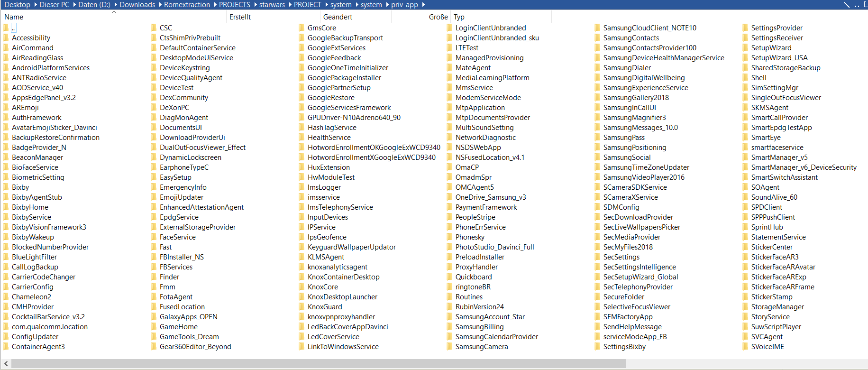Click the OmaCP folder icon
The width and height of the screenshot is (868, 370).
449,167
